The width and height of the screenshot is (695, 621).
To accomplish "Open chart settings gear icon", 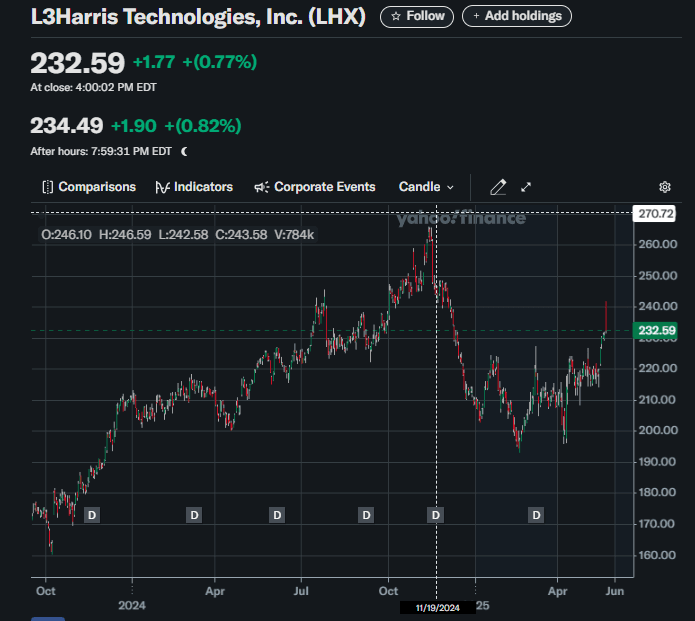I will coord(665,187).
